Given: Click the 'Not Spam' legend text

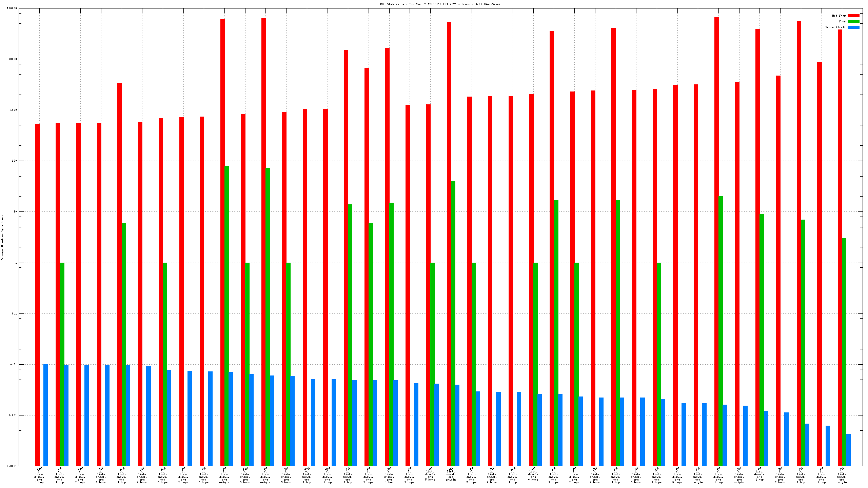Looking at the screenshot, I should point(839,16).
